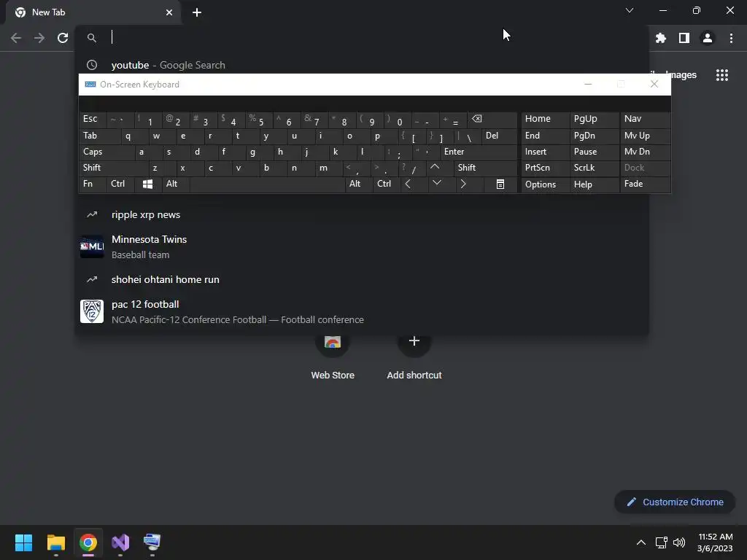Toggle the Caps key on keyboard
Screen dimensions: 747x560
tap(106, 152)
